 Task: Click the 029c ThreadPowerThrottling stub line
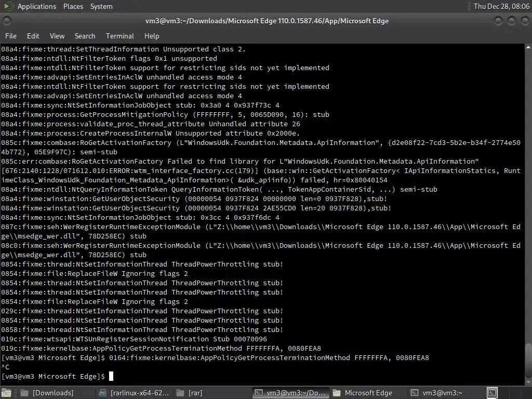[142, 311]
